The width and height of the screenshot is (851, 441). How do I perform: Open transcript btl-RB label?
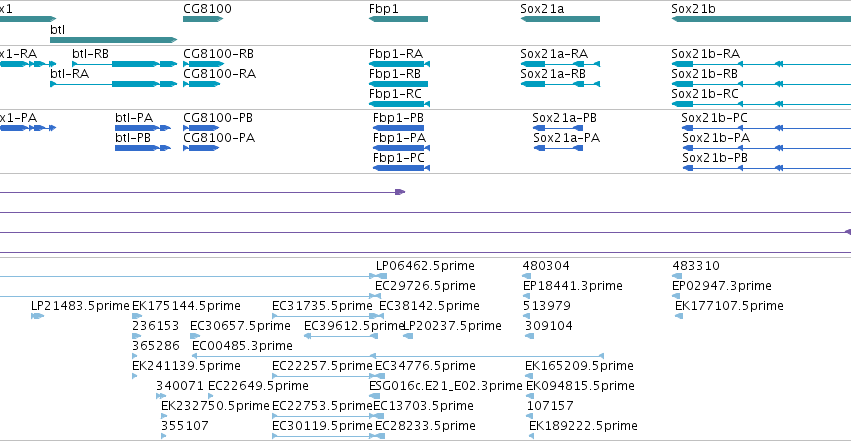pyautogui.click(x=91, y=54)
